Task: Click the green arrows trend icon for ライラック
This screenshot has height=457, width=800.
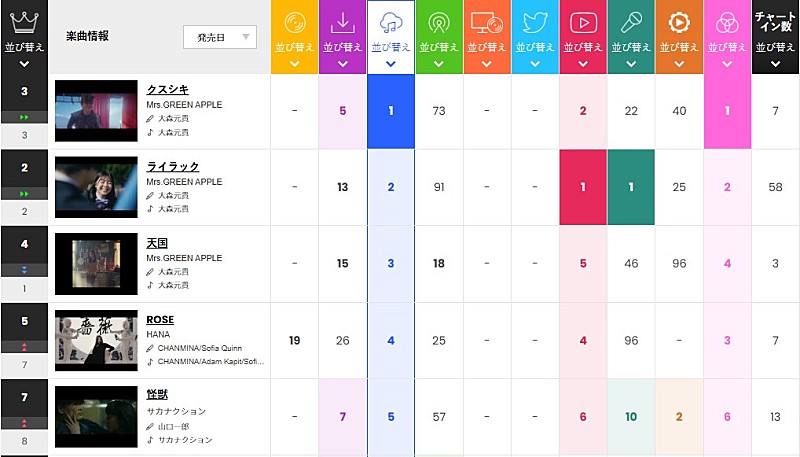Action: pos(24,194)
